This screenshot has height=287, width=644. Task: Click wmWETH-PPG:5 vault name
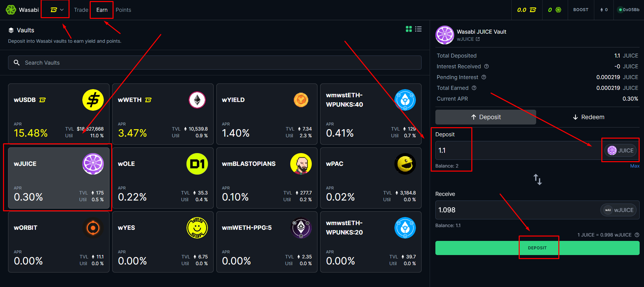pyautogui.click(x=247, y=228)
